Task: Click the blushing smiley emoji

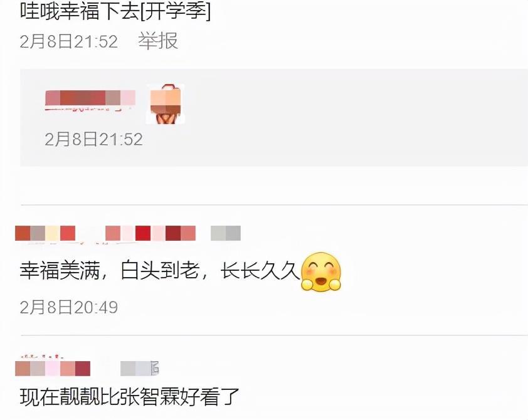Action: [x=320, y=272]
